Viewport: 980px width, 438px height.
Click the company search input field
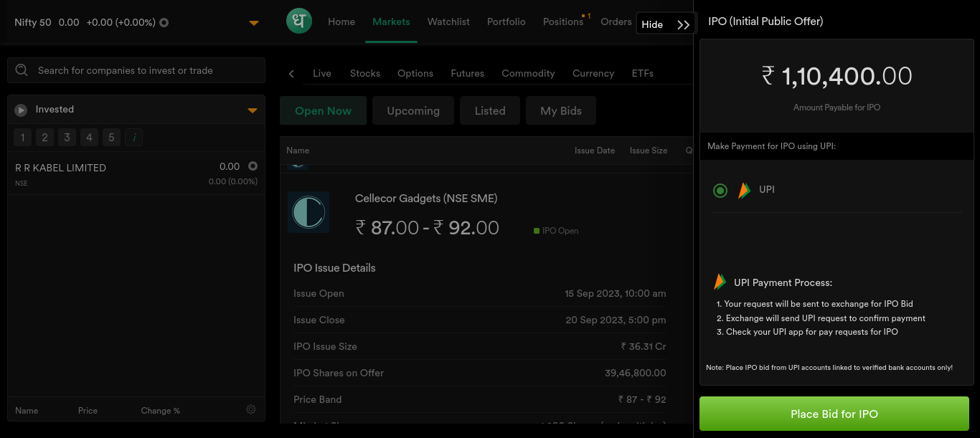pos(136,70)
